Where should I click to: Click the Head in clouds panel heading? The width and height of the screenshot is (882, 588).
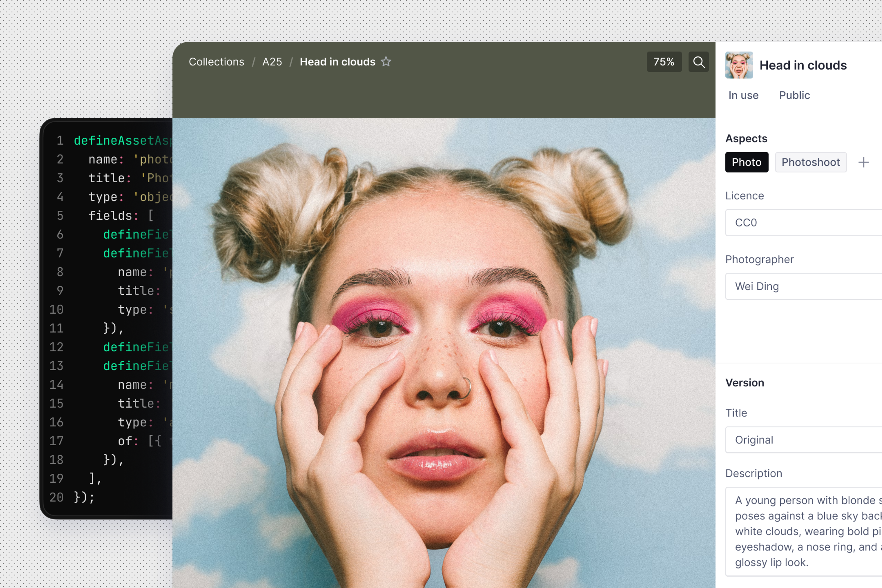pos(803,65)
